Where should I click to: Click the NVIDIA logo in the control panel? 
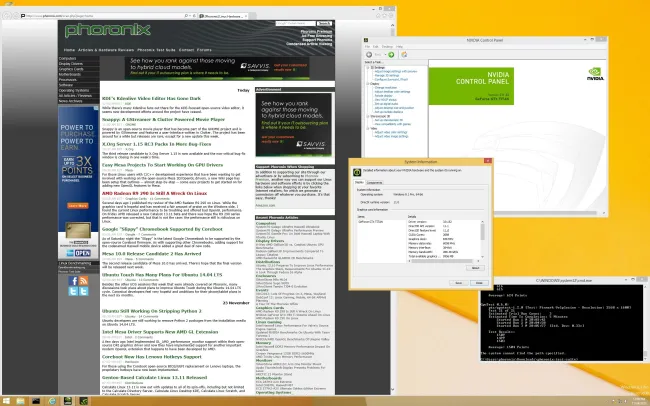595,74
